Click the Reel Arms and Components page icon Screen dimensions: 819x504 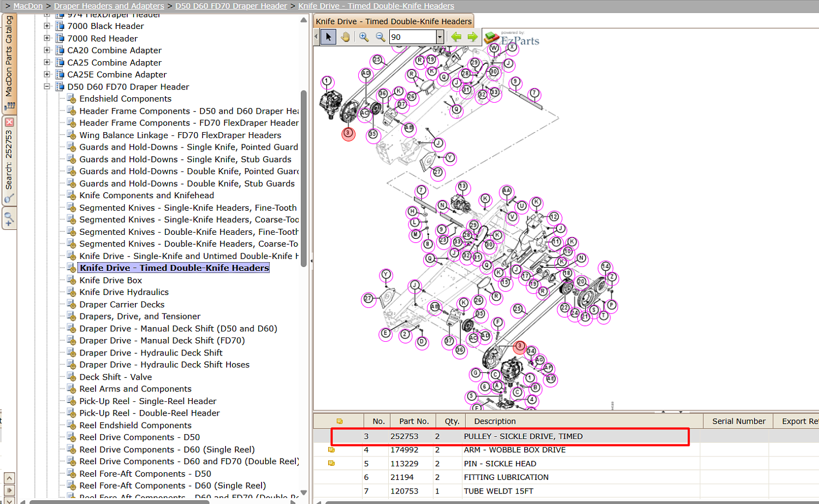click(71, 389)
